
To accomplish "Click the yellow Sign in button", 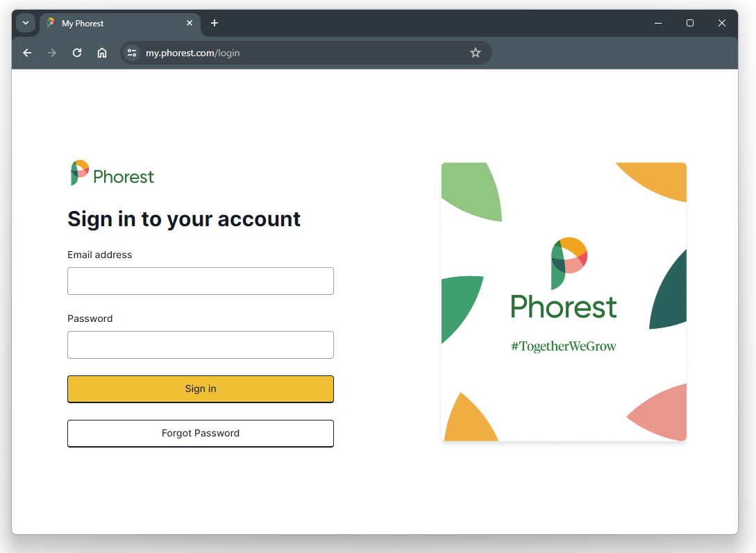I will [201, 389].
